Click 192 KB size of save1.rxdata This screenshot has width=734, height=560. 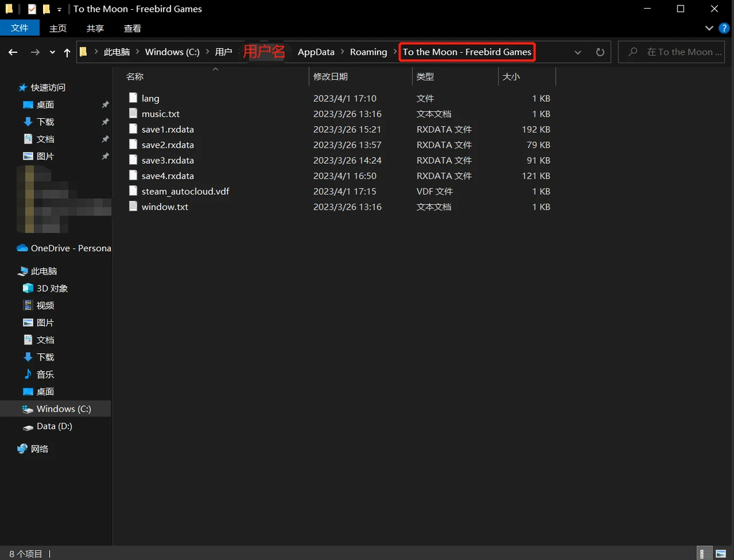coord(536,130)
